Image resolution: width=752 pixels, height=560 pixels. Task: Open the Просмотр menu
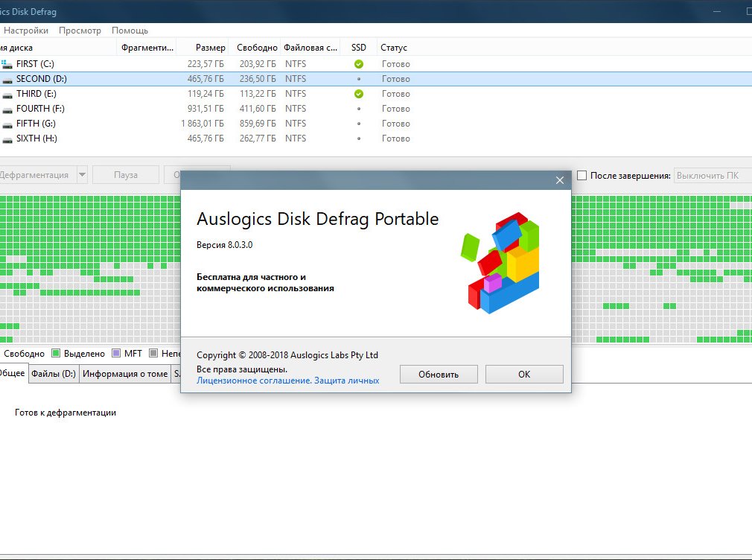(80, 31)
